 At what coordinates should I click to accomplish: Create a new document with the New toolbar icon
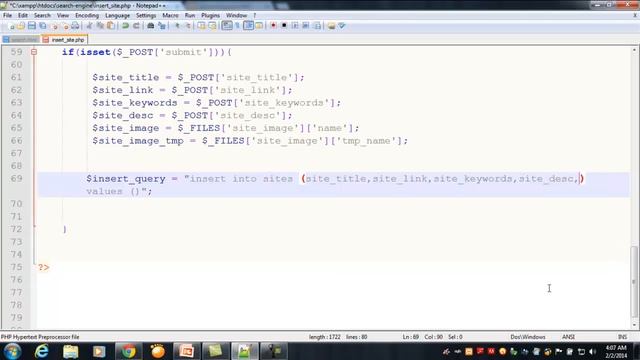pyautogui.click(x=11, y=26)
